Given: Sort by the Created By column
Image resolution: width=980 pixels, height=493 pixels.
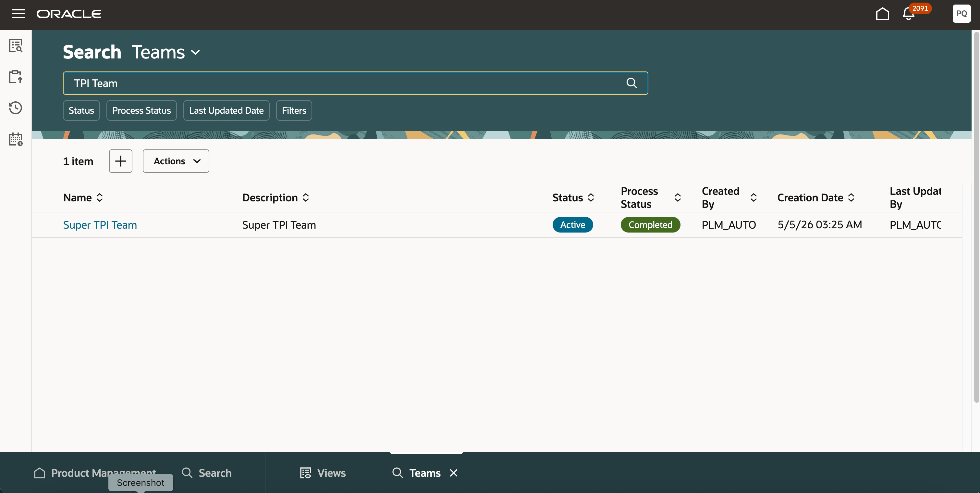Looking at the screenshot, I should point(753,197).
